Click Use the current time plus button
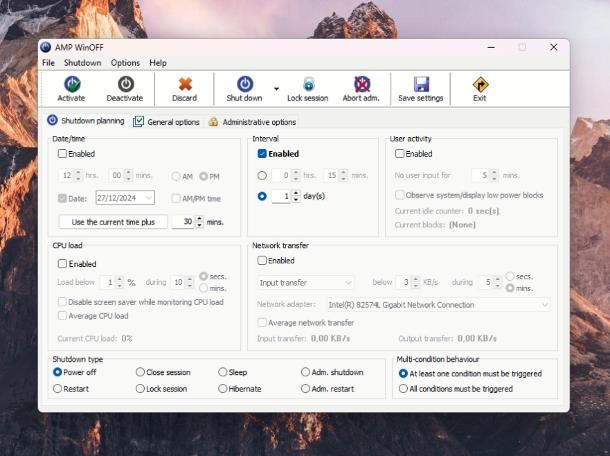Viewport: 610px width, 456px height. coord(113,222)
